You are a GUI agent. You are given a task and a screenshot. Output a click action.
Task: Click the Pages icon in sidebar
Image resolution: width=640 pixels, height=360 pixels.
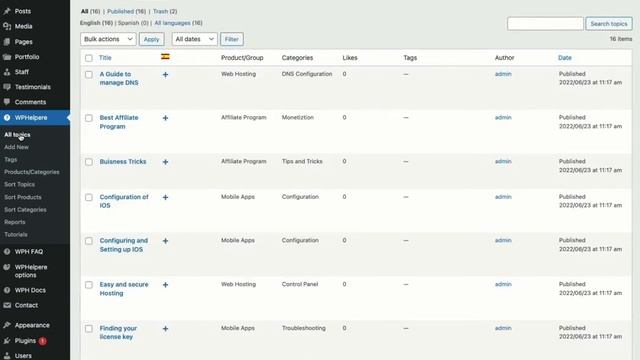[x=7, y=42]
